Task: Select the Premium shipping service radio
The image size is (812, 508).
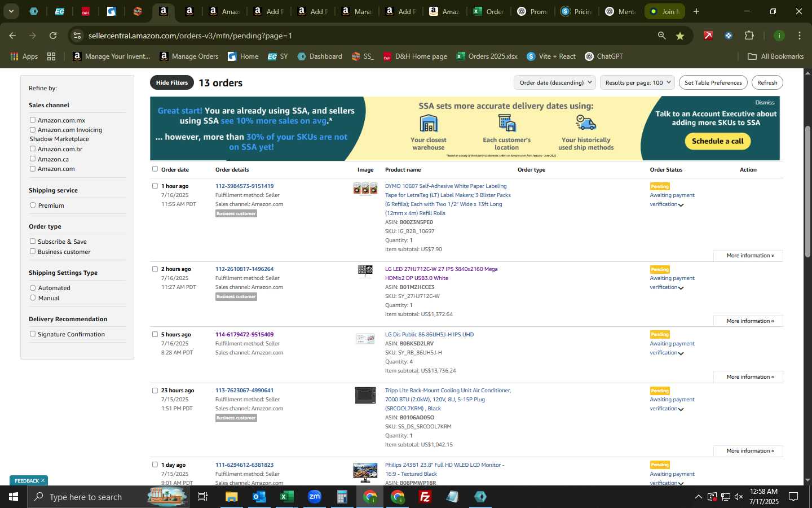Action: click(x=33, y=205)
